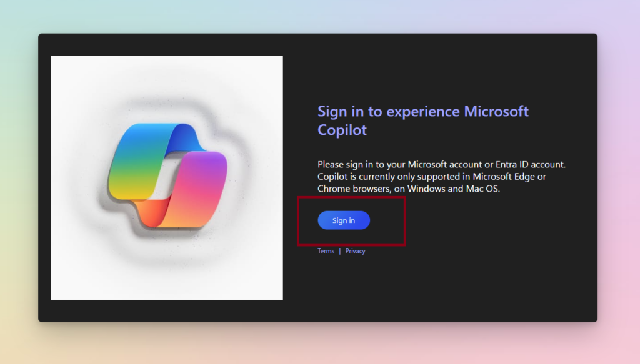This screenshot has width=640, height=364.
Task: Click the separator bar between Terms and Privacy
Action: (340, 251)
